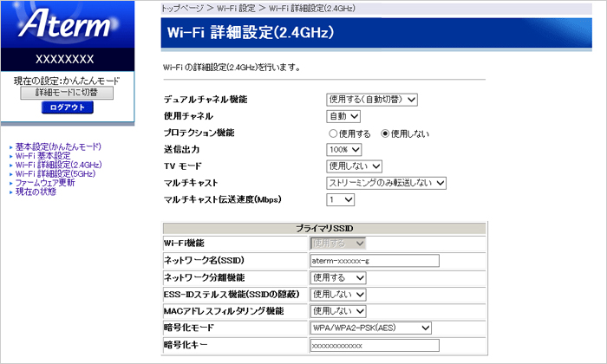This screenshot has width=607, height=364.
Task: Click the Aterm logo
Action: point(67,25)
